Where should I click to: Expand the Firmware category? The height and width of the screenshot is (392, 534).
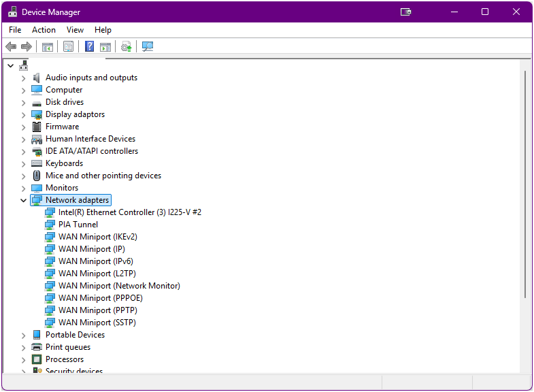(x=23, y=127)
